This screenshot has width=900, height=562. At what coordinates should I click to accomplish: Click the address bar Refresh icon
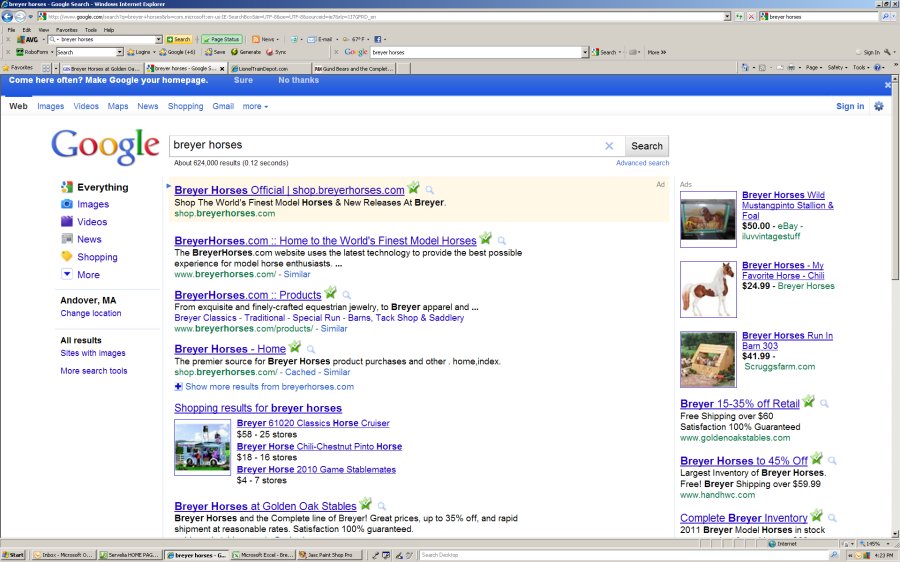pyautogui.click(x=739, y=17)
